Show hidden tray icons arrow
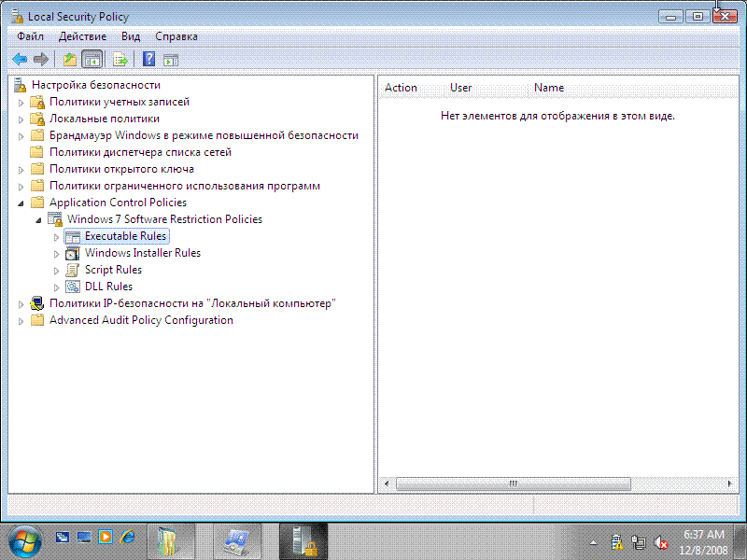Image resolution: width=747 pixels, height=560 pixels. [594, 542]
